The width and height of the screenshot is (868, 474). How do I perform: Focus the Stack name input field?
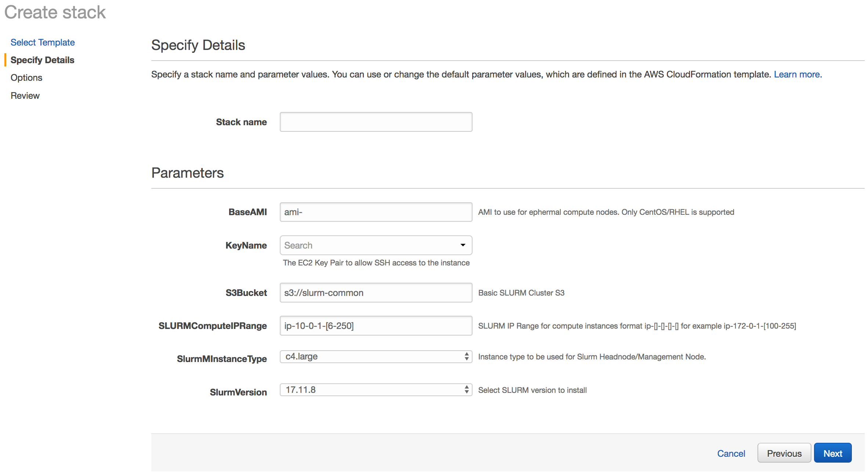[x=376, y=122]
